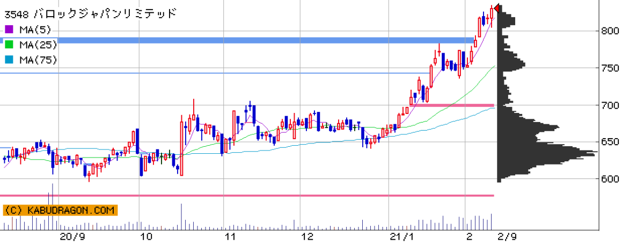Viewport: 644px width, 243px height.
Task: Click the 11 month axis label
Action: 230,236
